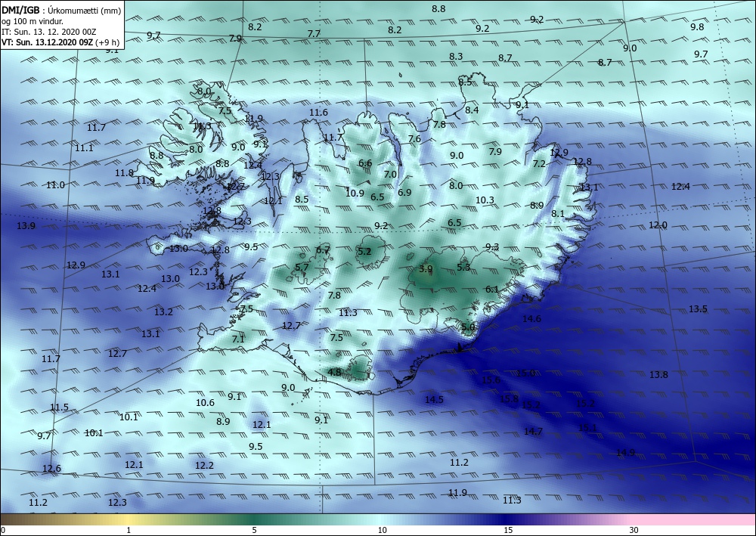Click the 5.0 value near the southeast coast
The image size is (756, 536).
click(468, 327)
